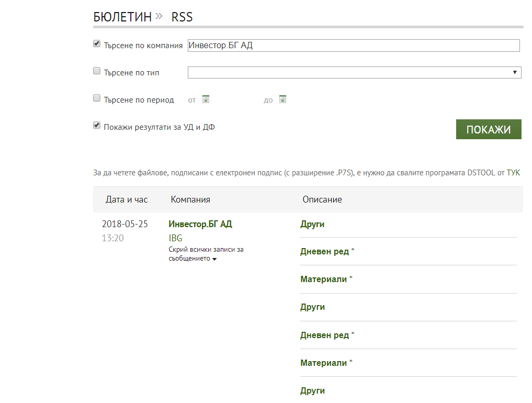Screen dimensions: 532x403
Task: Open the 'от' start date calendar icon
Action: coord(206,99)
